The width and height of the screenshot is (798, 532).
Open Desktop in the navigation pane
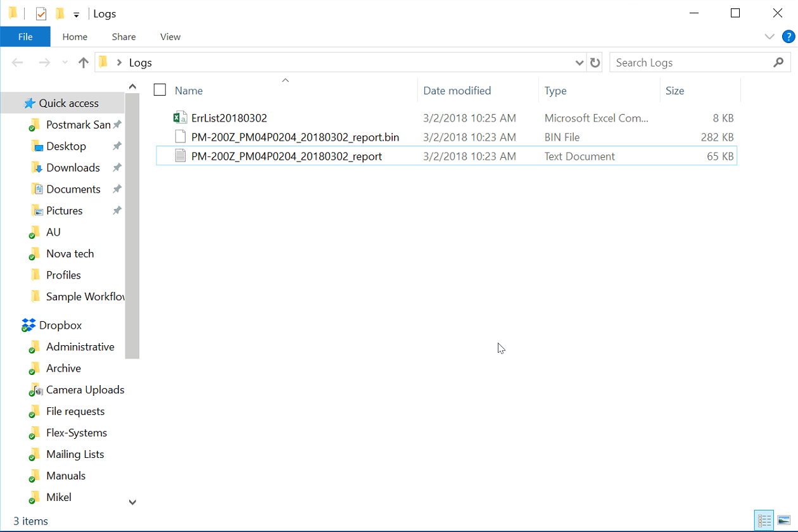pyautogui.click(x=66, y=146)
